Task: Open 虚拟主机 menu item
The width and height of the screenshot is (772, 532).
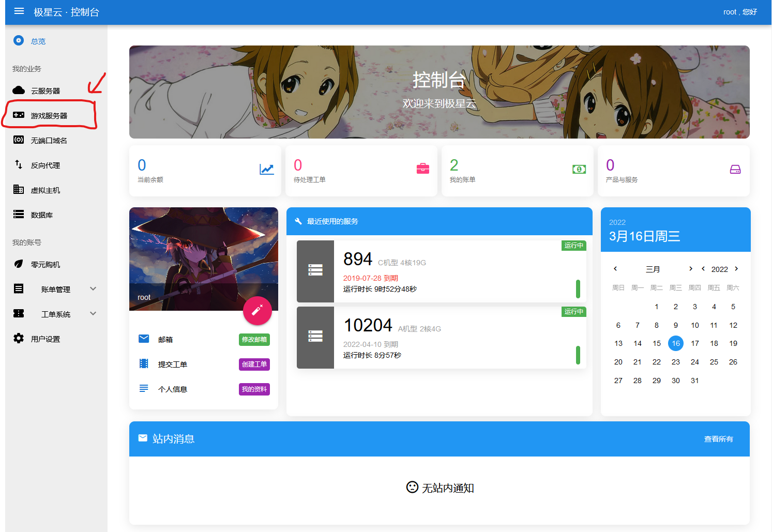Action: click(x=56, y=190)
